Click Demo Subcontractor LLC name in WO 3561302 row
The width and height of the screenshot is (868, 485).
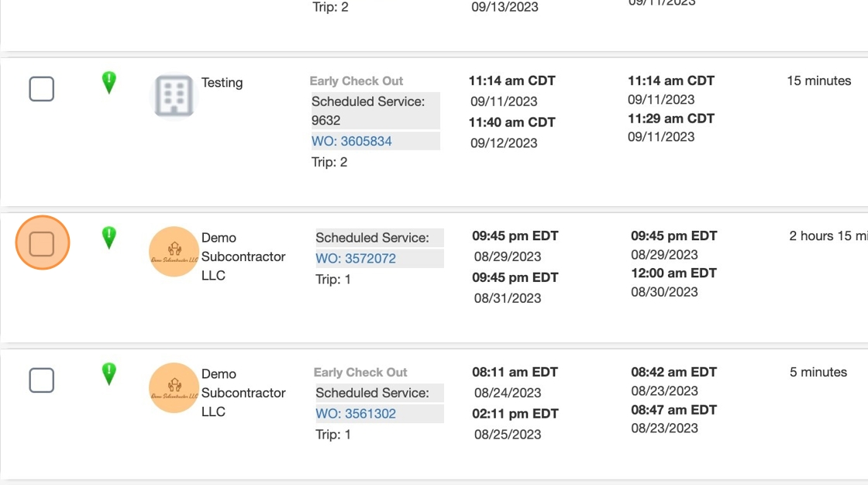click(x=243, y=393)
